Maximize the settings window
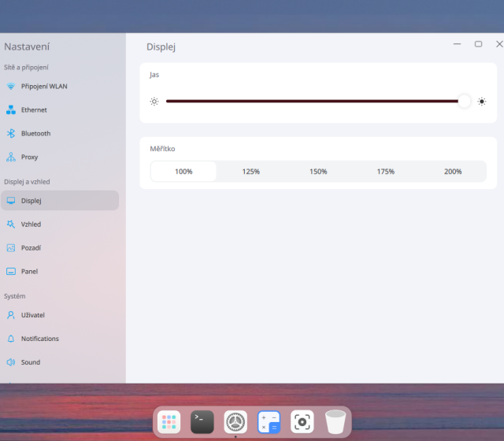 click(x=478, y=44)
